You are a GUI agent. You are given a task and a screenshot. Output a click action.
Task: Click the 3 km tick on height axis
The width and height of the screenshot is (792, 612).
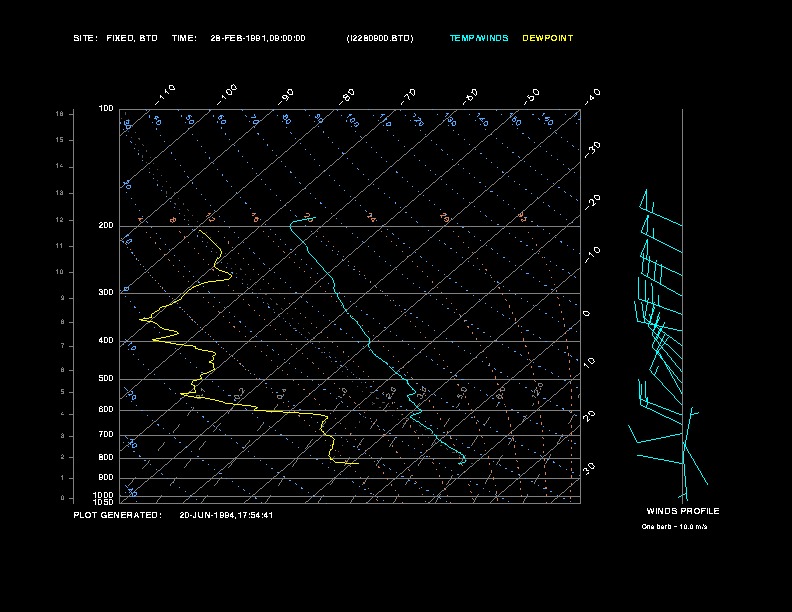(63, 436)
